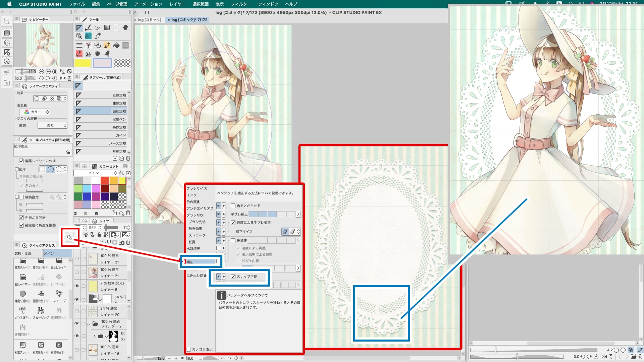
Task: Expand nested masked folder layer
Action: coord(95,336)
